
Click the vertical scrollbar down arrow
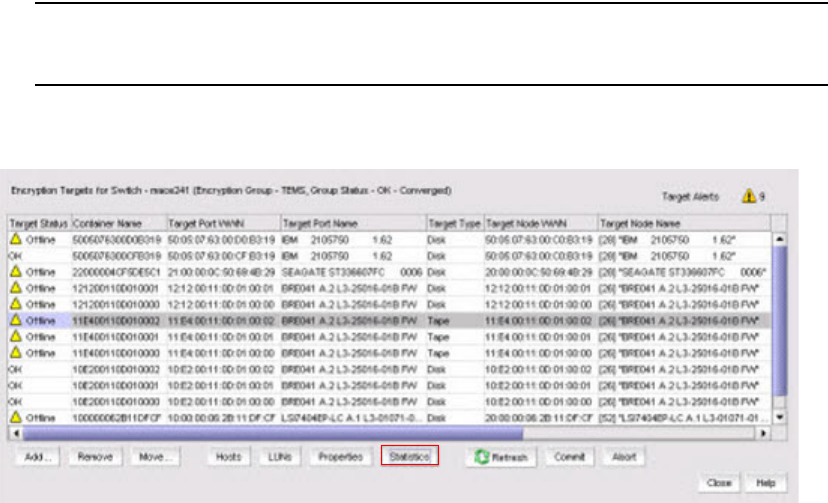(x=781, y=419)
